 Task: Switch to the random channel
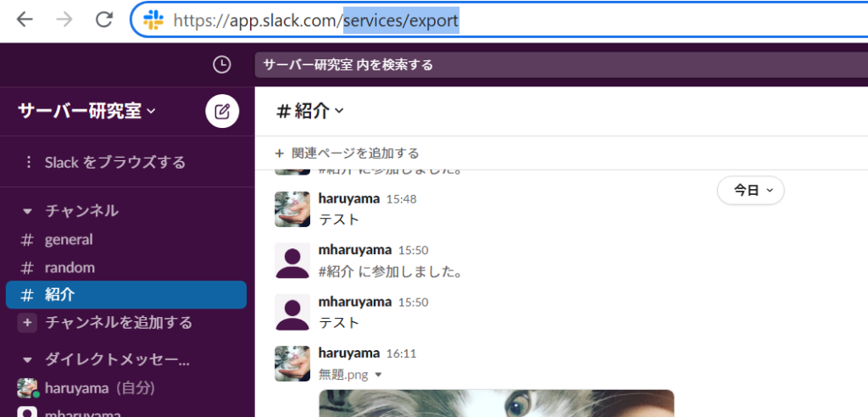click(x=70, y=268)
